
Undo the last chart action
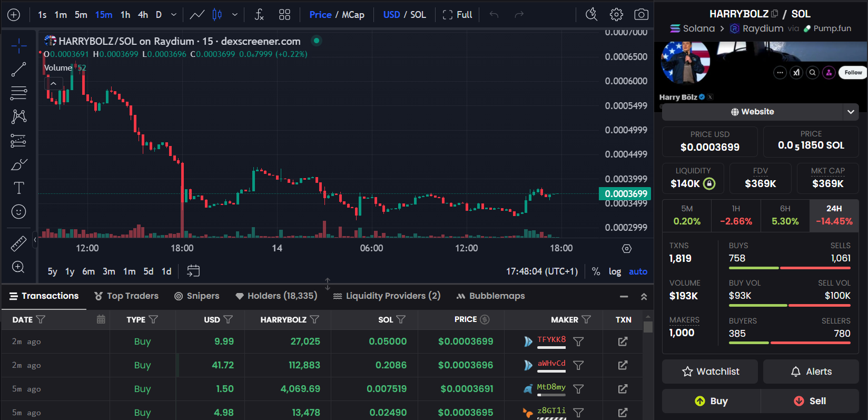pos(494,15)
